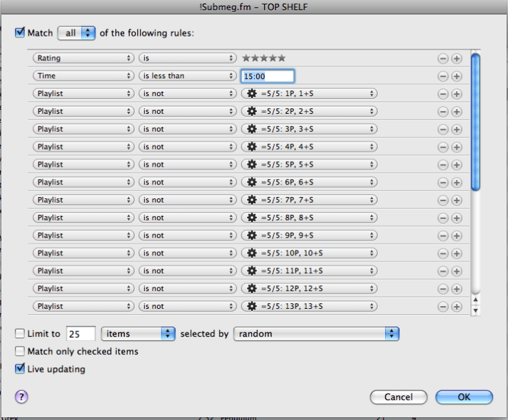The width and height of the screenshot is (508, 420).
Task: Add a rule after the 5P, 5+S row
Action: pos(457,165)
